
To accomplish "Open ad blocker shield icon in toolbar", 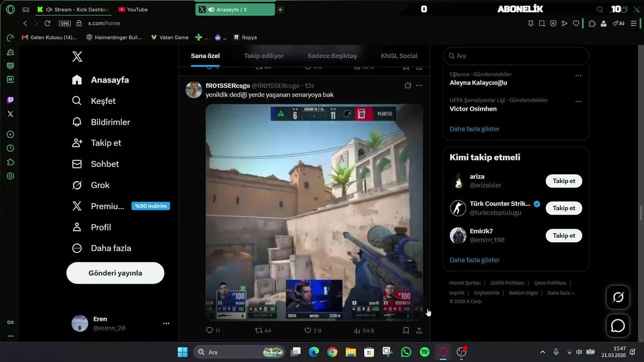I will click(x=553, y=23).
